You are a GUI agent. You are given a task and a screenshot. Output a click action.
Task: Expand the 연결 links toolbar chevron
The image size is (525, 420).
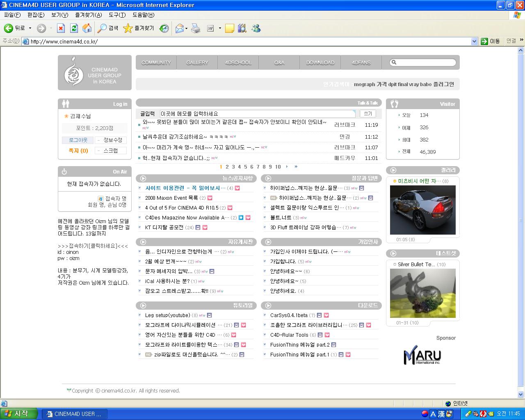click(x=521, y=40)
